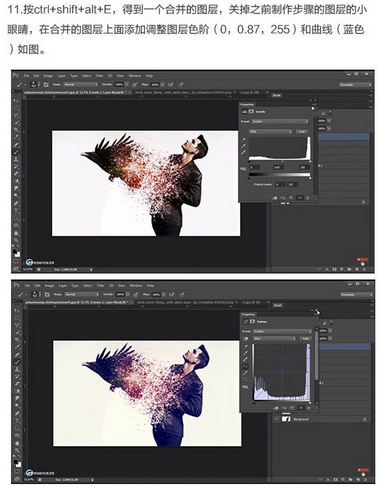Click the Properties tab in Curves screenshot

(248, 314)
